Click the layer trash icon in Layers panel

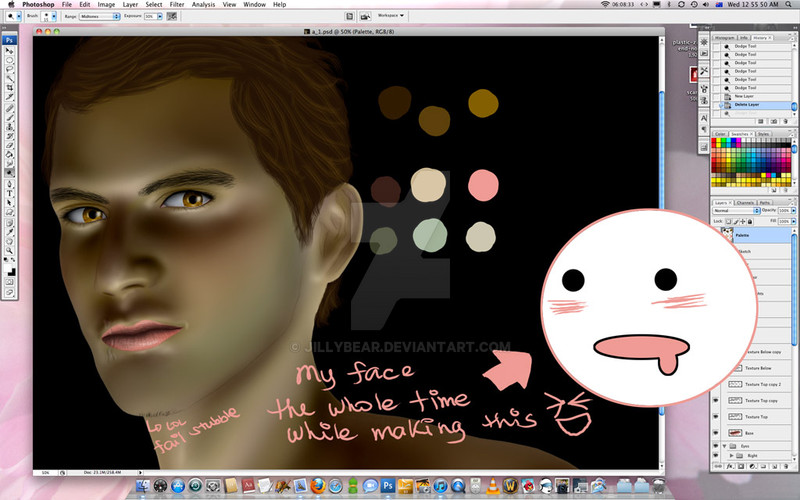point(786,466)
